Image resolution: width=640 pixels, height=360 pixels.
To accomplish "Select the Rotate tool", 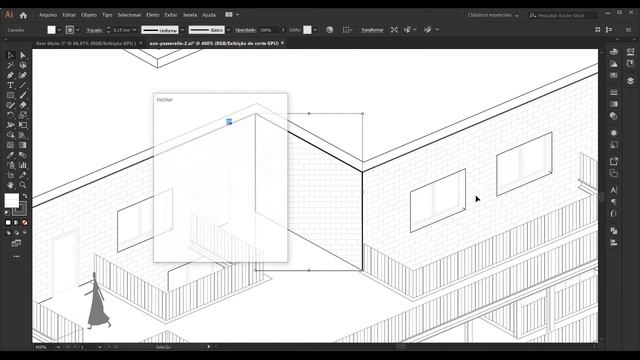I will pos(10,115).
